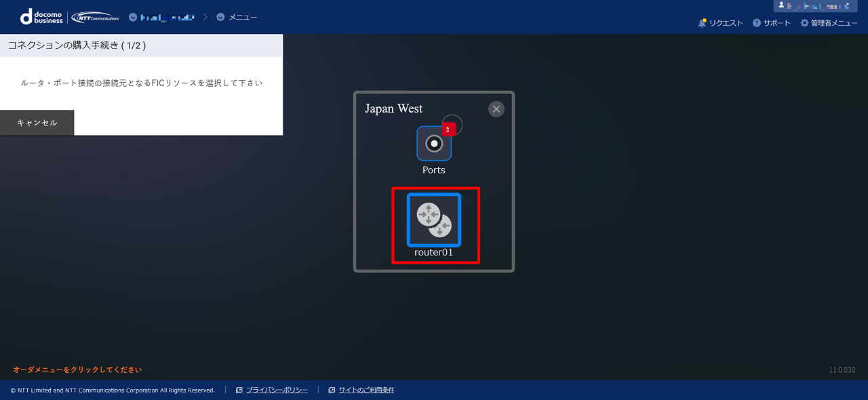Open the 管理者メニュー menu

[x=829, y=22]
